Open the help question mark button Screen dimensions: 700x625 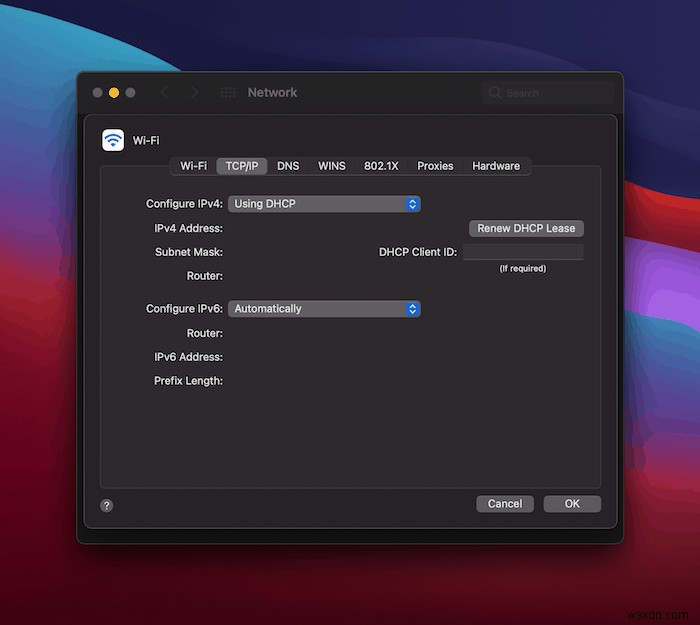(106, 505)
